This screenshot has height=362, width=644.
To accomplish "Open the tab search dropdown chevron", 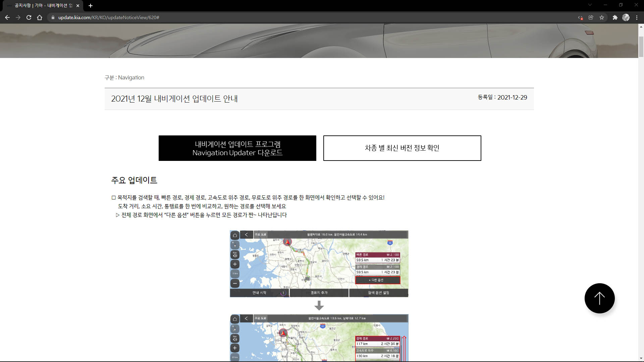I will [x=590, y=5].
